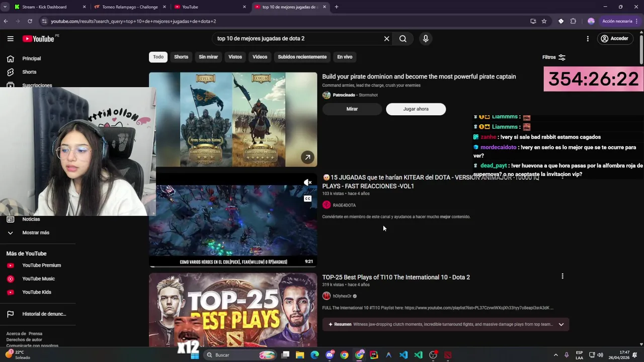Select the Vistos filter chip

click(235, 57)
